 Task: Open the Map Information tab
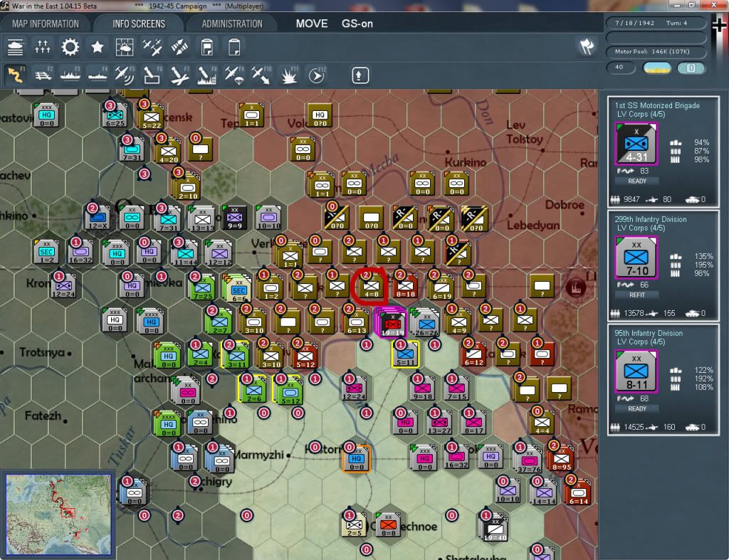(x=46, y=23)
